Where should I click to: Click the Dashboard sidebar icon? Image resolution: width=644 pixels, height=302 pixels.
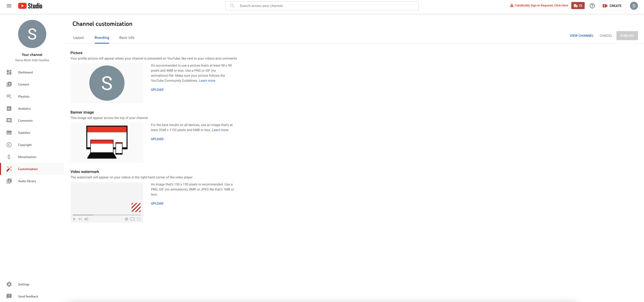[9, 72]
